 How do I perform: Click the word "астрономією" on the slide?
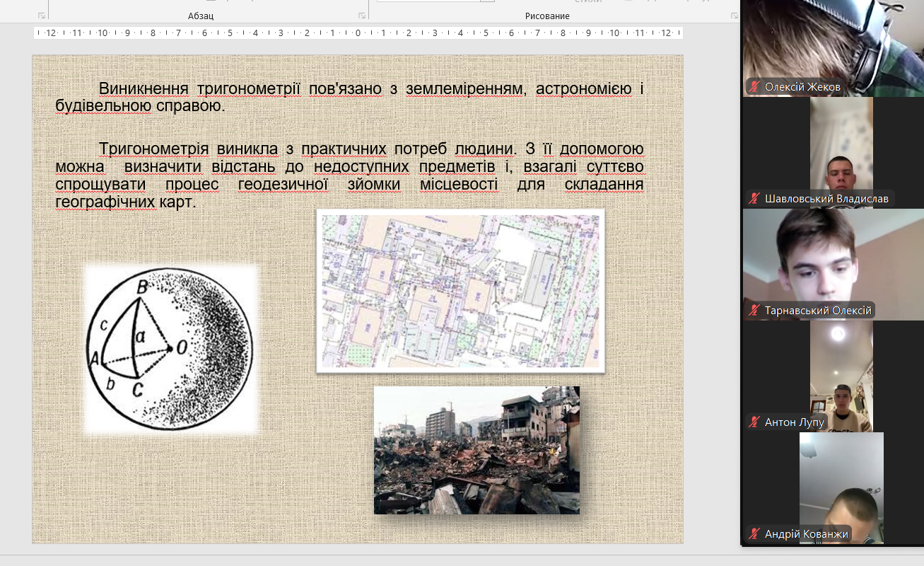tap(583, 88)
